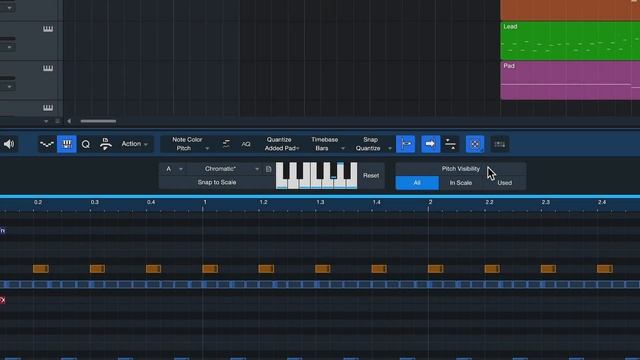This screenshot has width=640, height=360.
Task: Select Used pitch visibility
Action: pyautogui.click(x=504, y=183)
